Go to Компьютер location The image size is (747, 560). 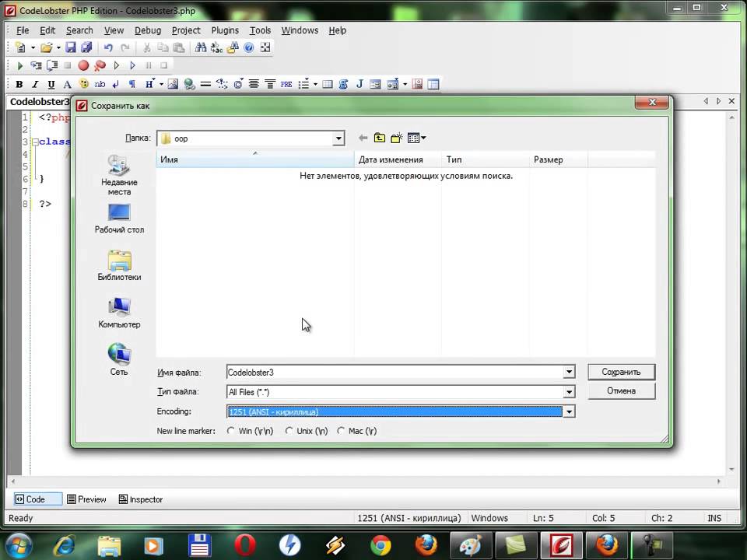[119, 313]
